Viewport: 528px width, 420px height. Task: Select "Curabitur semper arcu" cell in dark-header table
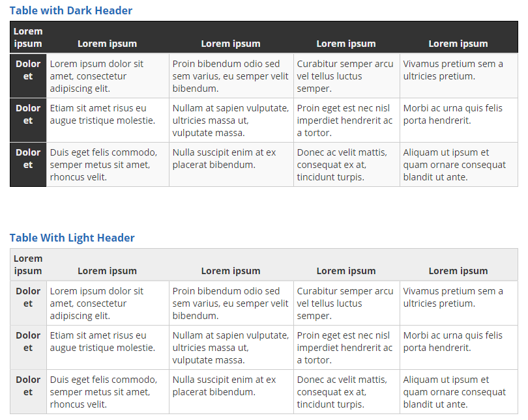pyautogui.click(x=345, y=76)
